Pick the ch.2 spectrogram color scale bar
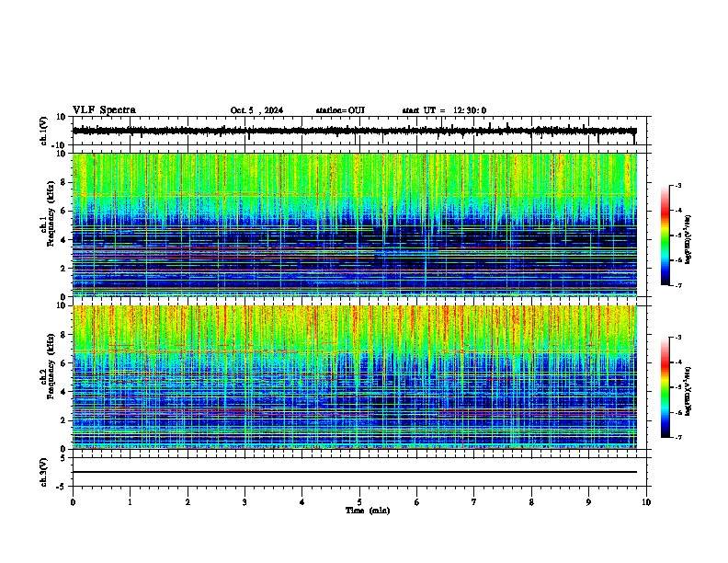The image size is (728, 563). pos(665,387)
